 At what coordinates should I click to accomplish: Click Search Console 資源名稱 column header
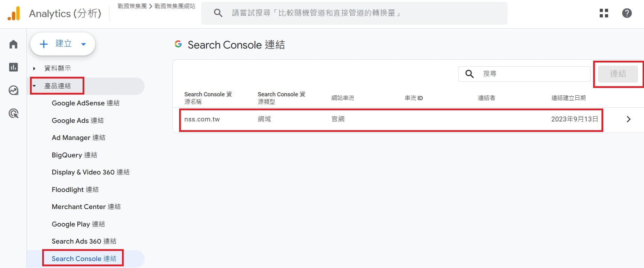point(208,98)
